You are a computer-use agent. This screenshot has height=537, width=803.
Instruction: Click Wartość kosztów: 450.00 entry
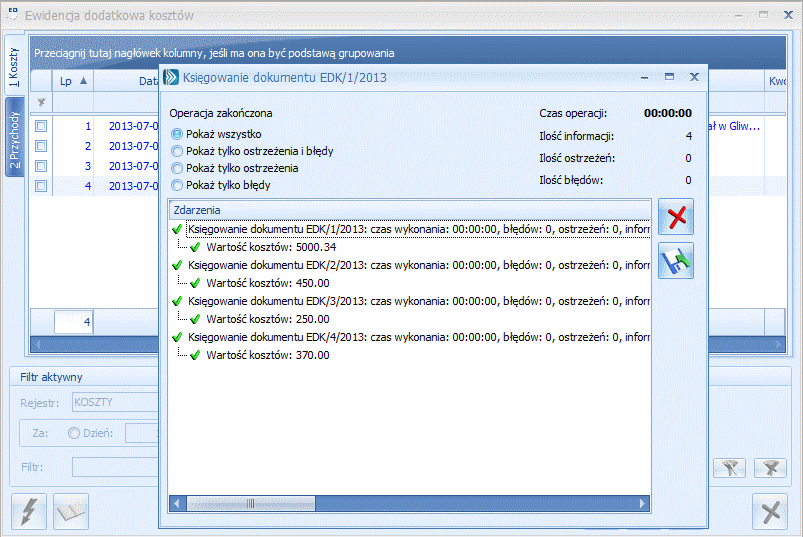click(x=268, y=283)
